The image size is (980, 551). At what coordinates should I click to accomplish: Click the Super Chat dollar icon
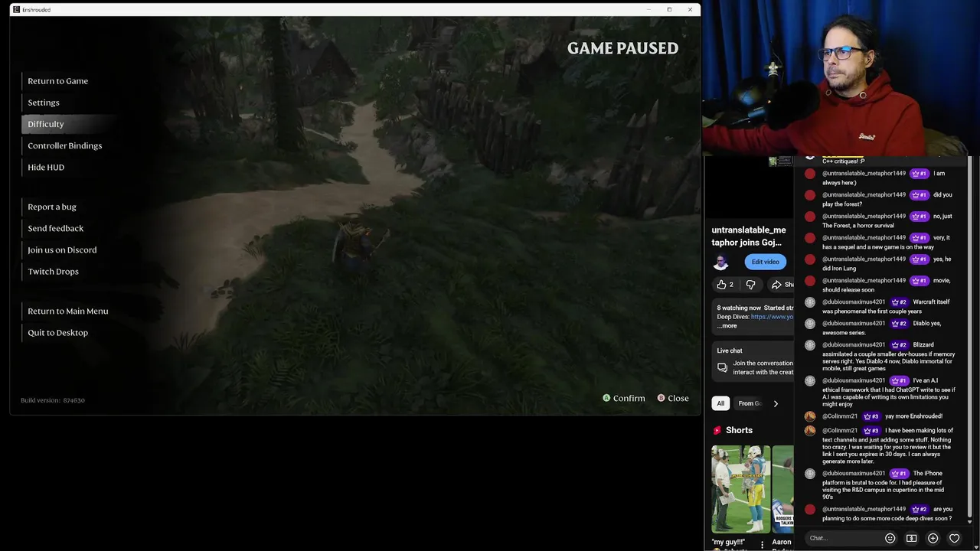coord(911,538)
